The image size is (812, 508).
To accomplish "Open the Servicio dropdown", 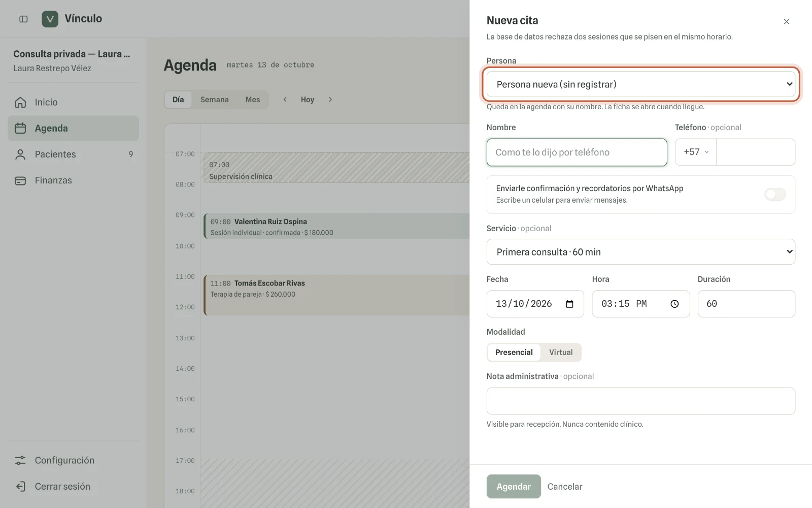I will 641,252.
